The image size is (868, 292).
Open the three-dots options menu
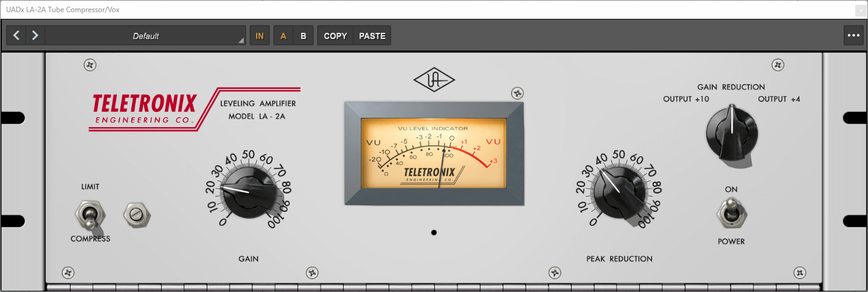click(x=853, y=36)
